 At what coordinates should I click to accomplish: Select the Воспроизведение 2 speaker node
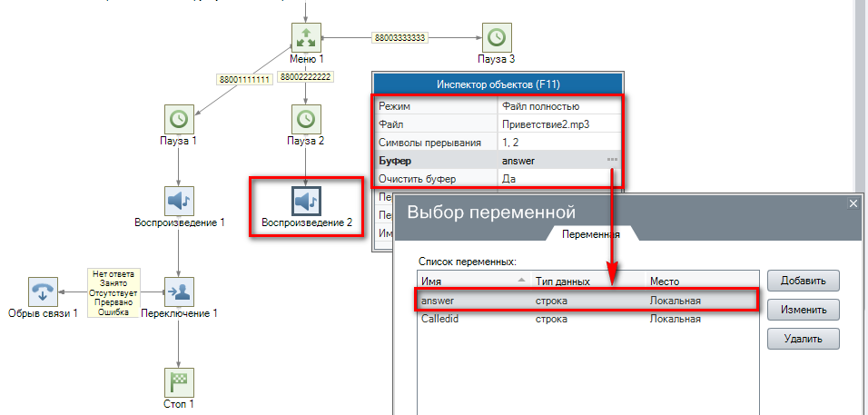pyautogui.click(x=306, y=200)
